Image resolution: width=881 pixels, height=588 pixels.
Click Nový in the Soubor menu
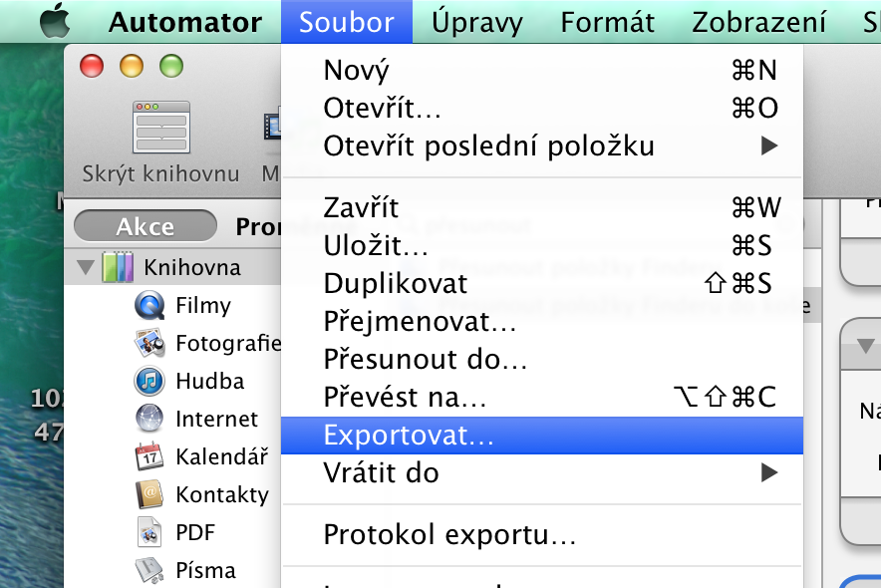click(356, 71)
